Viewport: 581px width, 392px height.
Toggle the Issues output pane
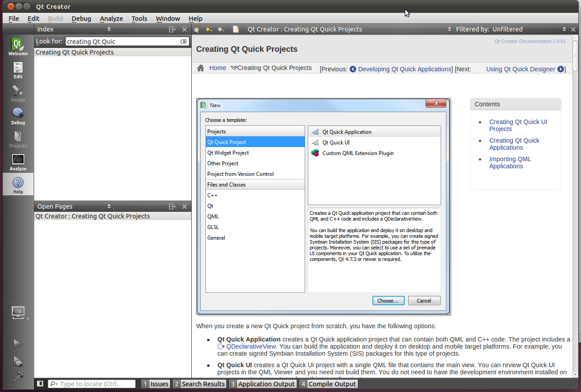156,384
